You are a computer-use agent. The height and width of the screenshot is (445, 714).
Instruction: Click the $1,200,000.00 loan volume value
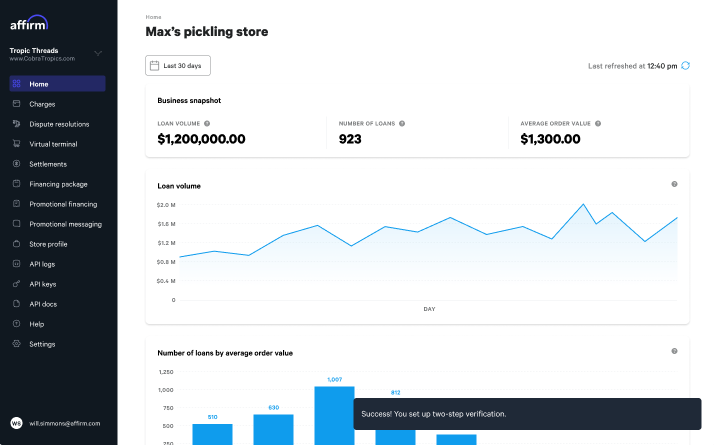point(201,139)
